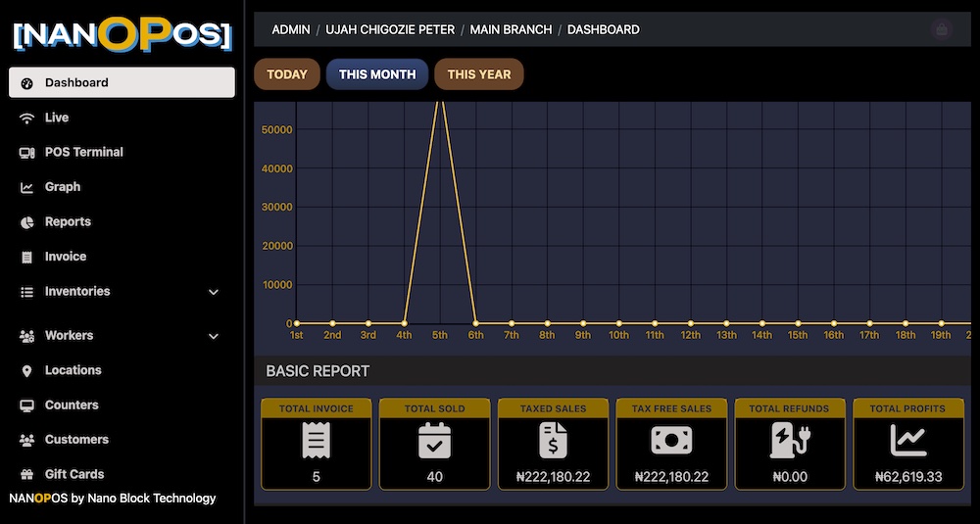Go to POS Terminal page
This screenshot has width=980, height=524.
tap(122, 152)
